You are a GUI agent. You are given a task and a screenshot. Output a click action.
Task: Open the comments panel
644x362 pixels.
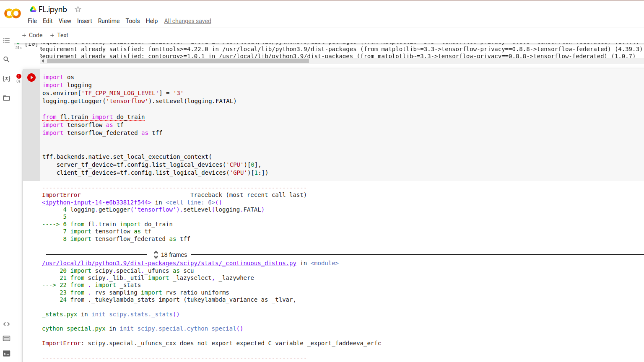6,338
